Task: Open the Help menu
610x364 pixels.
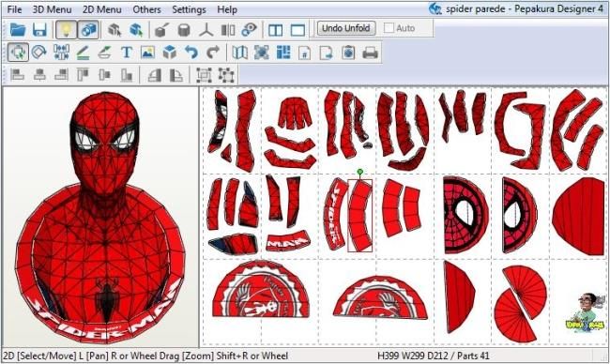Action: [227, 9]
